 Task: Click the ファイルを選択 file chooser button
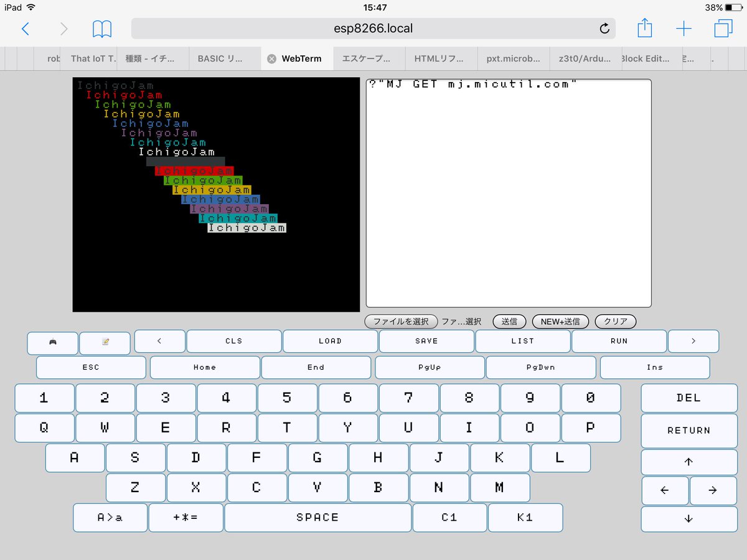coord(401,322)
